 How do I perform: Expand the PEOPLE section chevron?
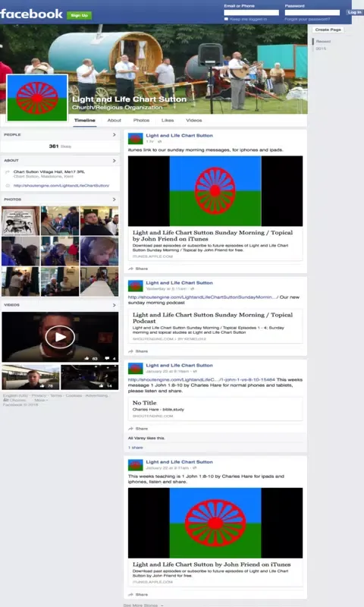[114, 135]
